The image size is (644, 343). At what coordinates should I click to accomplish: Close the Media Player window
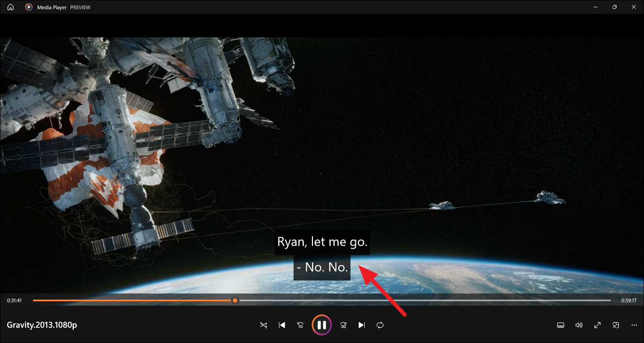tap(634, 7)
